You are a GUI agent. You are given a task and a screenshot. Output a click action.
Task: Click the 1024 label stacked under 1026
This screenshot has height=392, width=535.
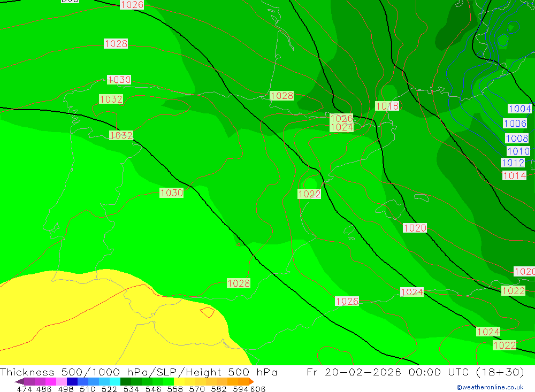pos(341,127)
